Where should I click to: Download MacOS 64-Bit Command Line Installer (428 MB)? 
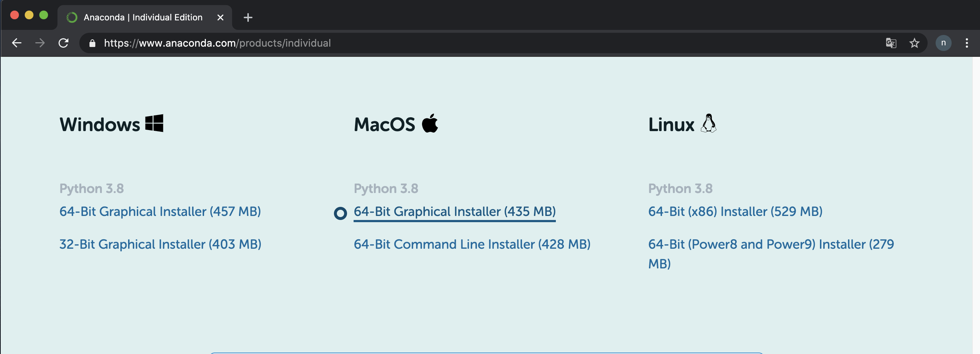click(x=472, y=244)
